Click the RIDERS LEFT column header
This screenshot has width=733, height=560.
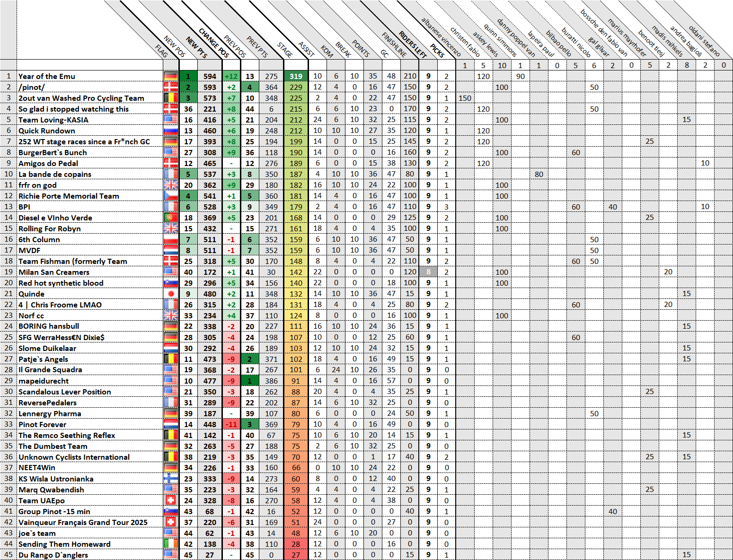tap(413, 44)
